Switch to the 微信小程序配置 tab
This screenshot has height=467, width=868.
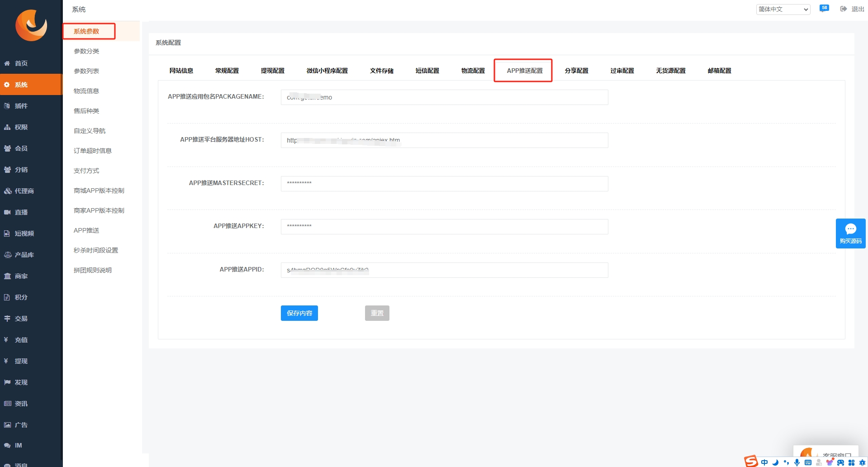(327, 71)
